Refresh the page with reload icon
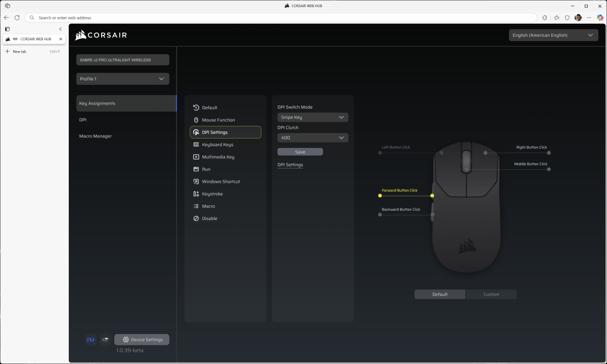This screenshot has height=364, width=607. 17,18
